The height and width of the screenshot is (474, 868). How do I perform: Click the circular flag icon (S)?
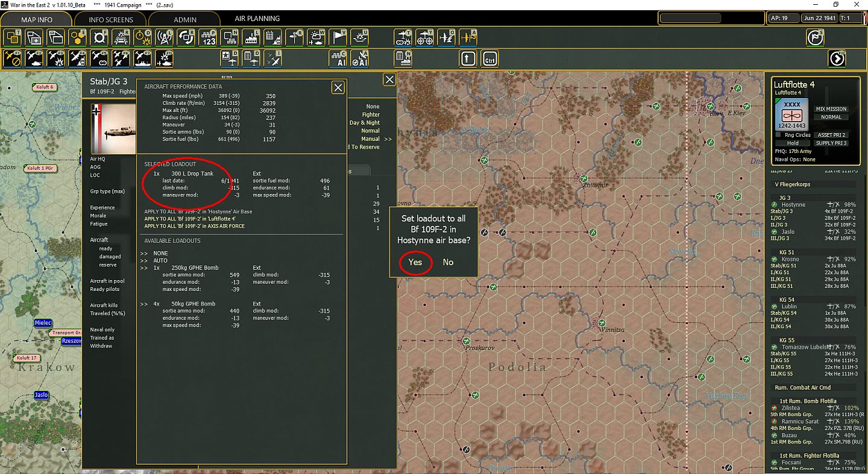pos(815,37)
